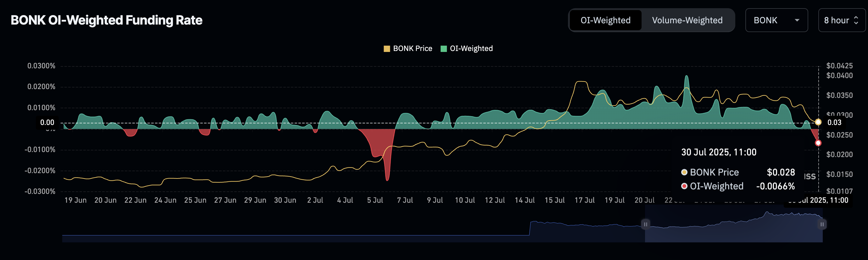Viewport: 868px width, 260px height.
Task: Open the BONK coin dropdown
Action: tap(776, 20)
